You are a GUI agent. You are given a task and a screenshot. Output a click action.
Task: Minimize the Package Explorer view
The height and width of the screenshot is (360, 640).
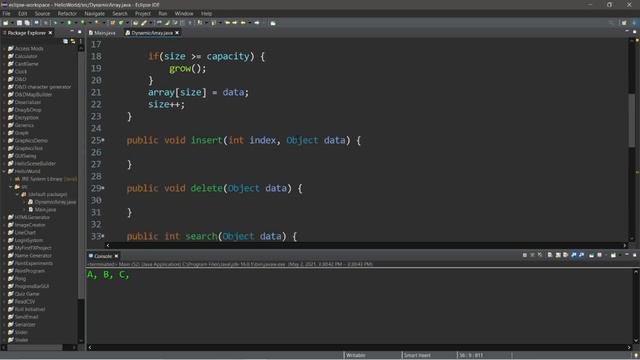tap(72, 31)
